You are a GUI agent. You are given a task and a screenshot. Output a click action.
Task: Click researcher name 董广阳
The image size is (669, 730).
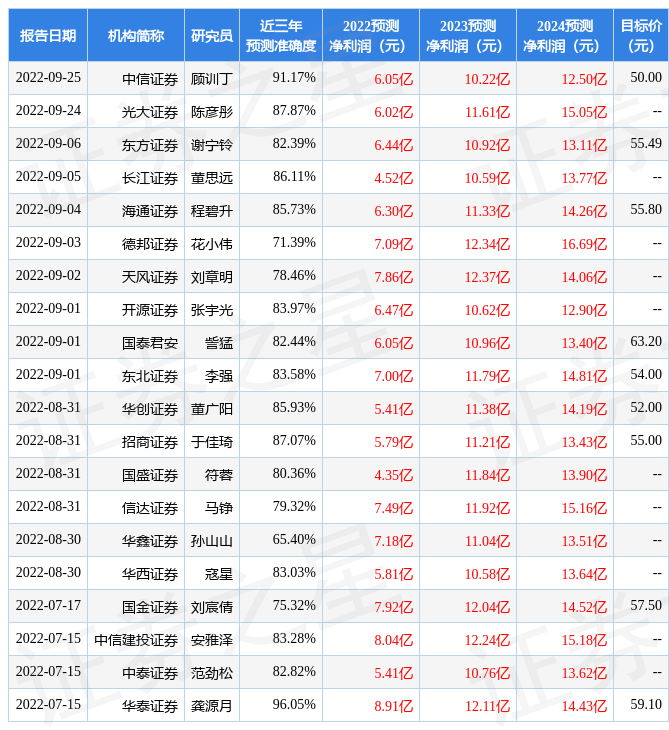[x=211, y=409]
